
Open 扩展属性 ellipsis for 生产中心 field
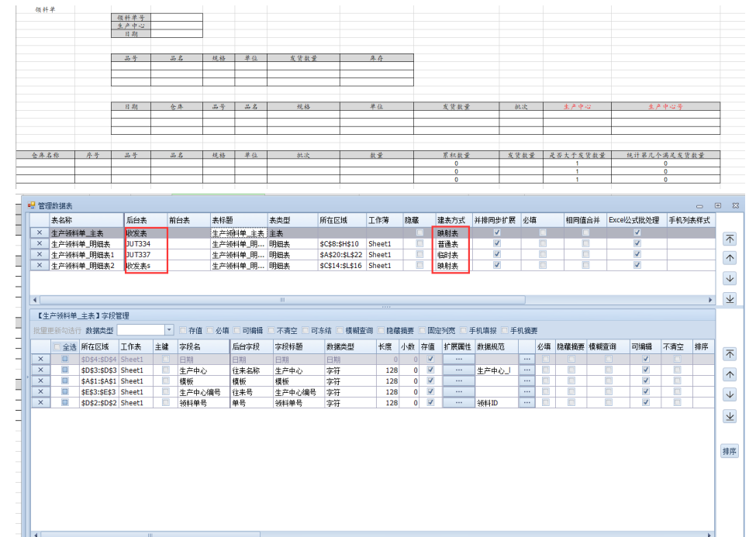(458, 370)
